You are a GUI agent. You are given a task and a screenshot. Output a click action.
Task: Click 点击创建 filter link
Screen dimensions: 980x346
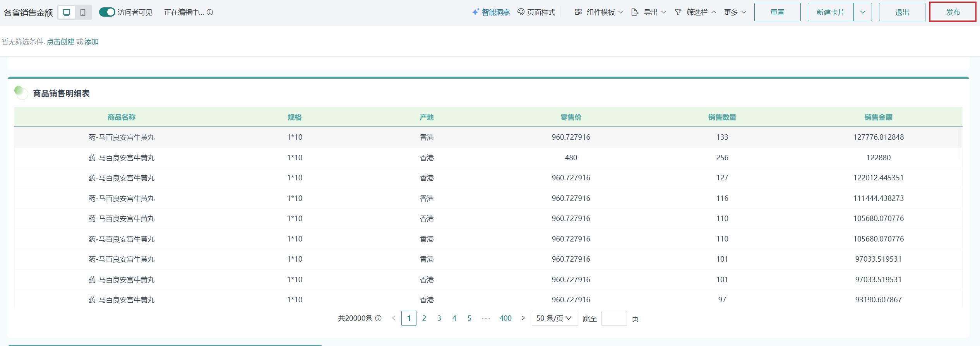pos(60,42)
